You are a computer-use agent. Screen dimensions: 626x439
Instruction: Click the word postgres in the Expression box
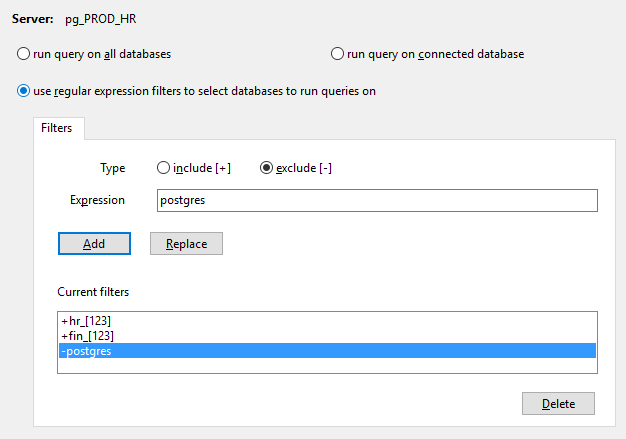click(182, 200)
